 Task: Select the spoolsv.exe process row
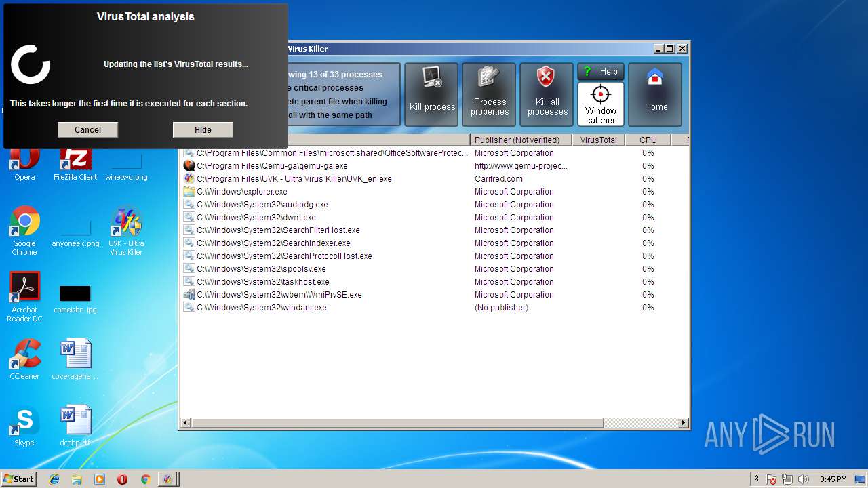coord(434,269)
